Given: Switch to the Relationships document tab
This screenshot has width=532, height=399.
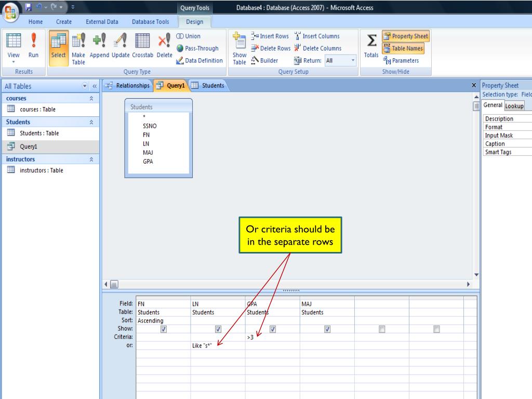Looking at the screenshot, I should click(x=128, y=86).
